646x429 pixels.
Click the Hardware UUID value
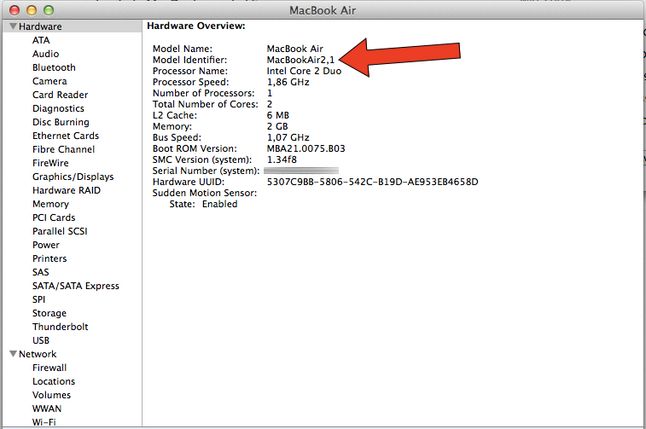(372, 182)
